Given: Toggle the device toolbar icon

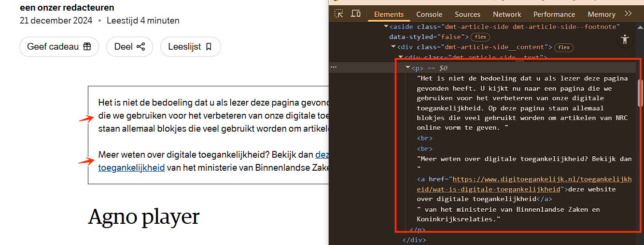Looking at the screenshot, I should pyautogui.click(x=356, y=14).
